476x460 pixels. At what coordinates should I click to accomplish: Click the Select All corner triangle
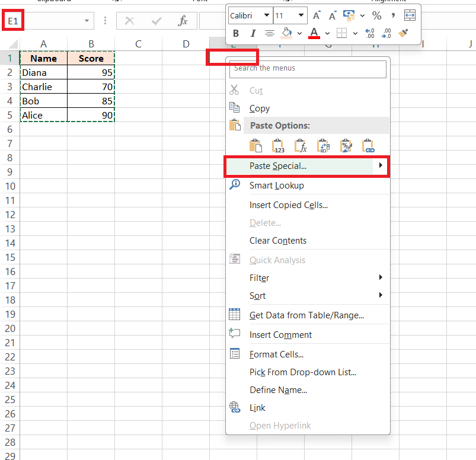tap(13, 44)
